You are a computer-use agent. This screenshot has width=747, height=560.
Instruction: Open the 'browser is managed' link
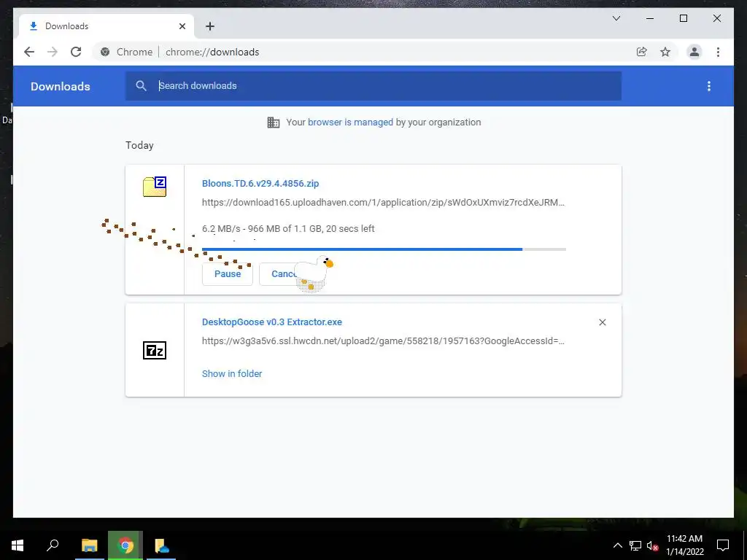[350, 122]
